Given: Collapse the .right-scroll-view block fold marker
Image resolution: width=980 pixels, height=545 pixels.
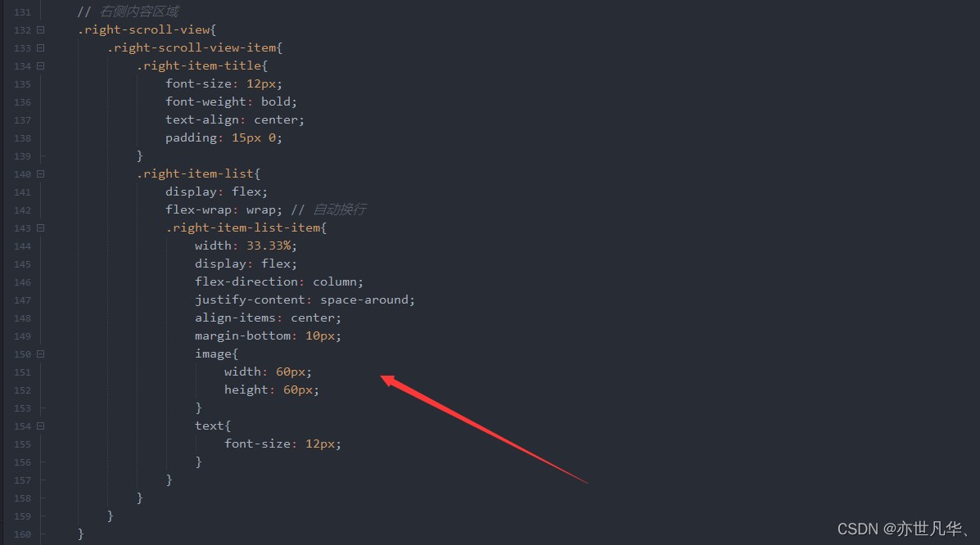Looking at the screenshot, I should coord(41,29).
